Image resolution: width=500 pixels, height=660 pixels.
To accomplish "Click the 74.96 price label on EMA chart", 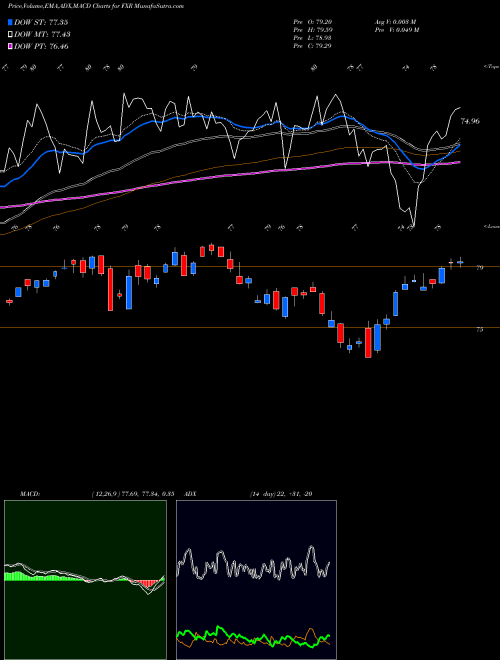I will pos(470,121).
